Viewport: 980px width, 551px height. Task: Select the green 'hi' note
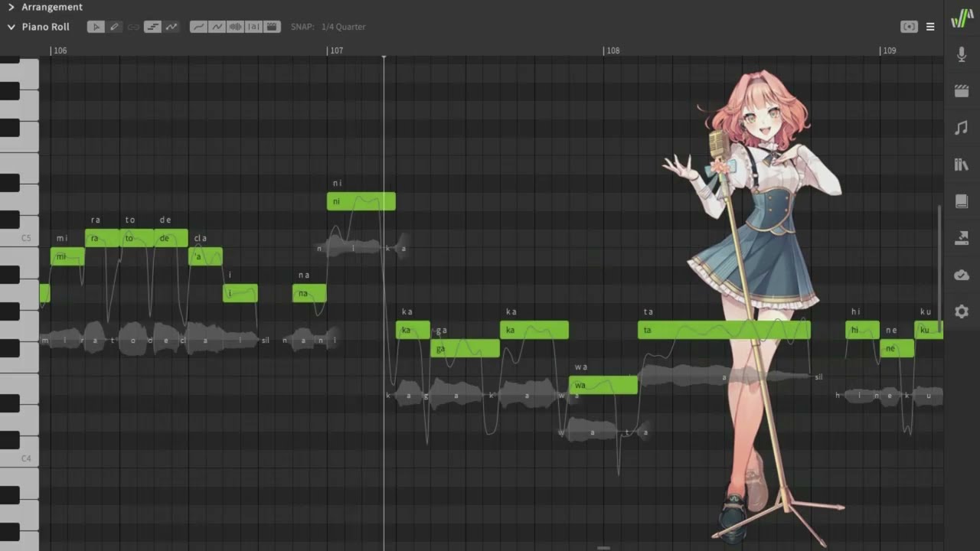coord(862,330)
